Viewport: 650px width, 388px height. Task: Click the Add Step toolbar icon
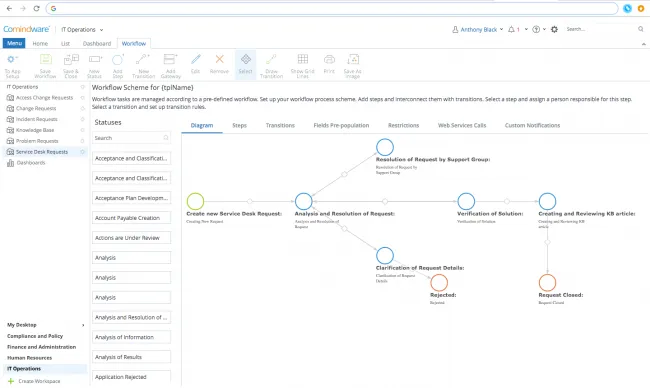pyautogui.click(x=118, y=65)
